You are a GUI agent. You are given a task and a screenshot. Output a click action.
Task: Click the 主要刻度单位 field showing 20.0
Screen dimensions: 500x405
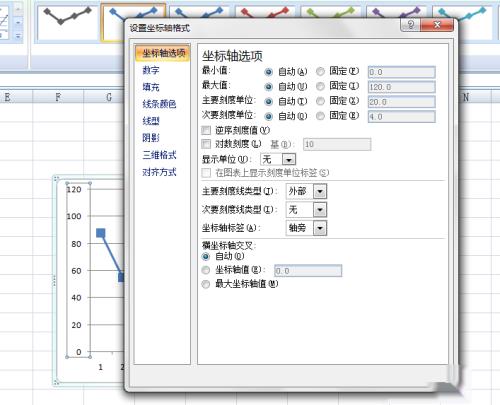402,102
